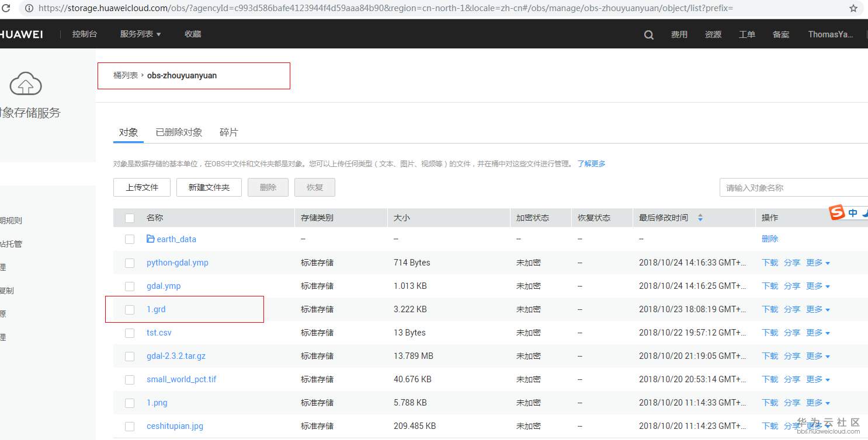Open the ceshitupian.jpg file link
This screenshot has height=440, width=868.
[175, 426]
